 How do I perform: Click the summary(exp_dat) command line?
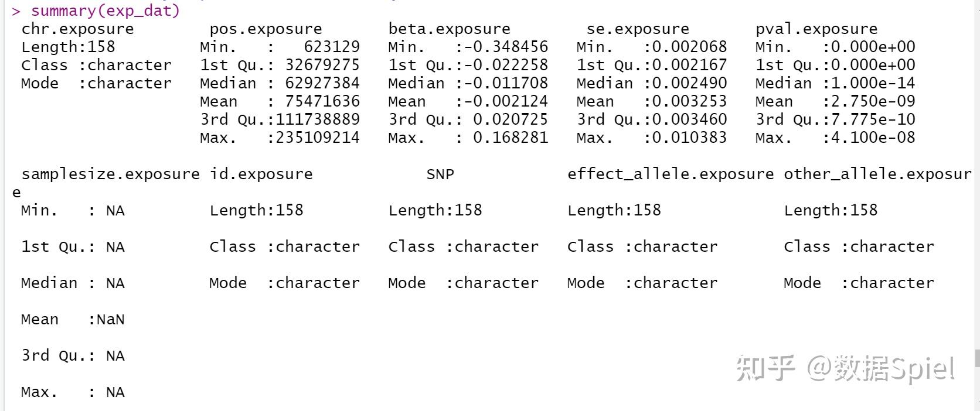tap(96, 11)
